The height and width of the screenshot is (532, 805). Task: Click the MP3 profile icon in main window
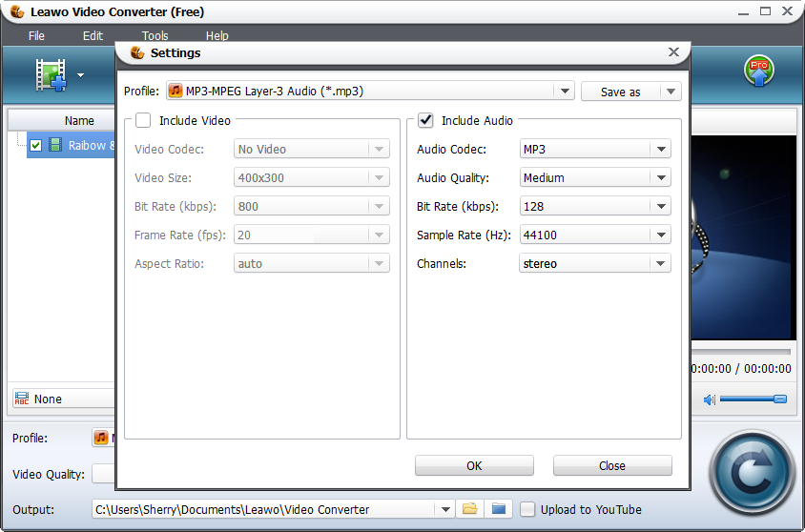point(101,438)
